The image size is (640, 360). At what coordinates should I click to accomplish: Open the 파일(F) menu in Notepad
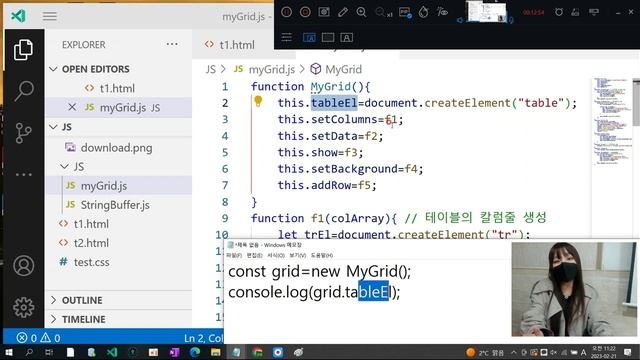(x=234, y=256)
